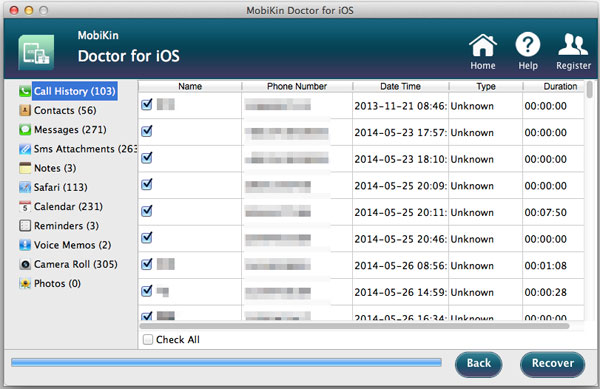Sort by the Phone Number column header
600x389 pixels.
tap(297, 86)
